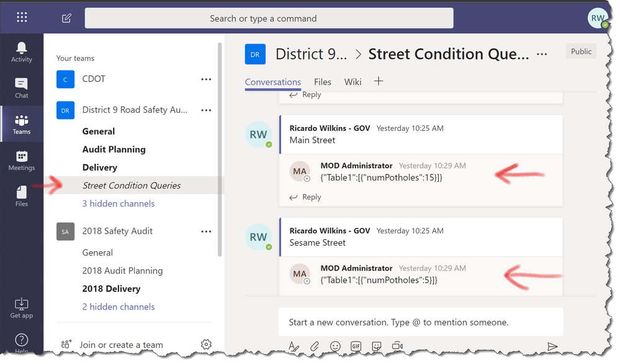Click the Street Condition Que... header title
The height and width of the screenshot is (364, 620).
[448, 54]
